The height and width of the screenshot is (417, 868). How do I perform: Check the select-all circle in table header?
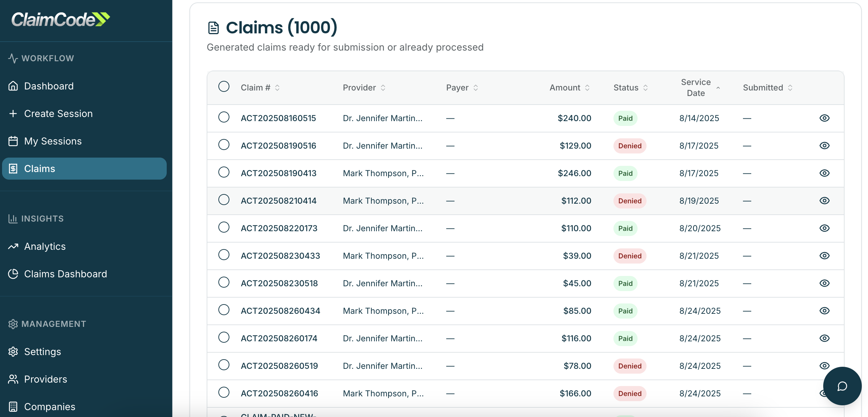click(224, 87)
